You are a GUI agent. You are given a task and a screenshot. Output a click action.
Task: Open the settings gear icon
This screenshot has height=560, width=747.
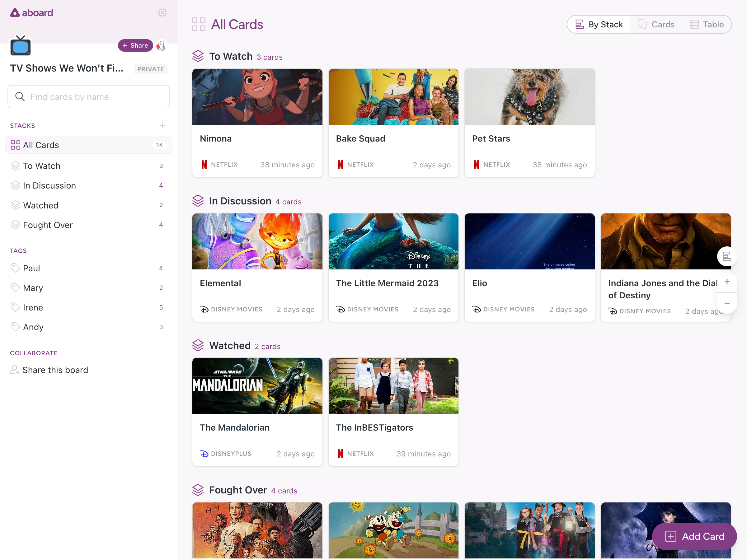pos(162,12)
